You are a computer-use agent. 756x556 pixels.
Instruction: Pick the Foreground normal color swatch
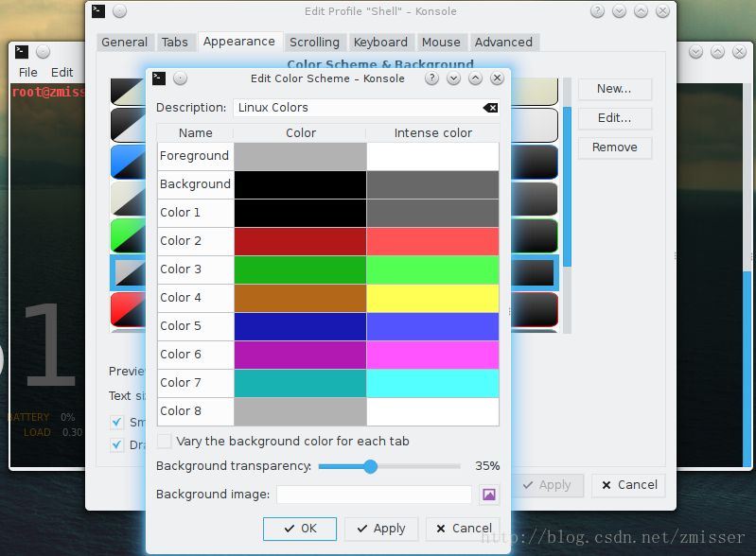click(300, 156)
